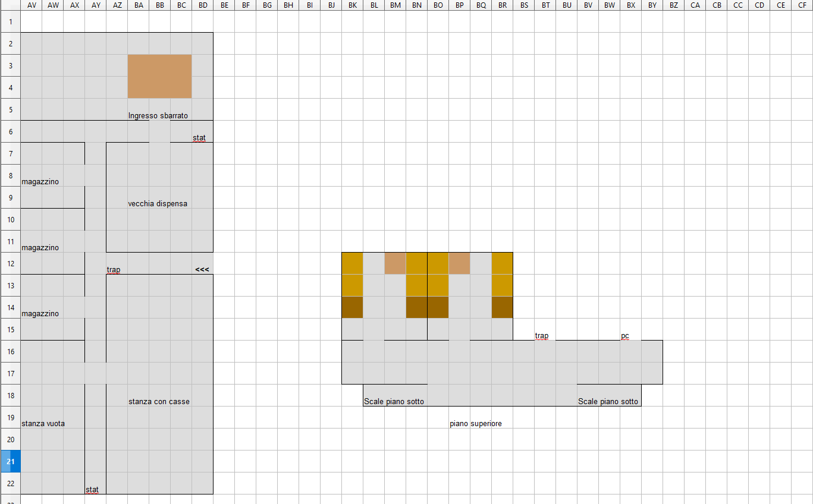
Task: Select the dark brown cell in column BR
Action: [502, 307]
